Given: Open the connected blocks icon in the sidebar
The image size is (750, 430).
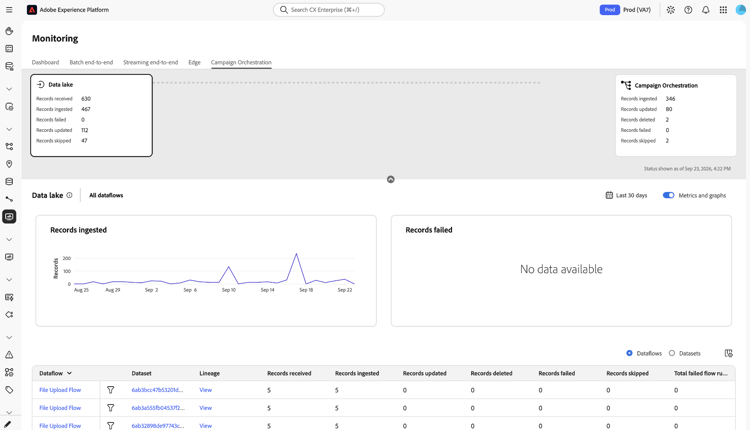Looking at the screenshot, I should click(9, 372).
